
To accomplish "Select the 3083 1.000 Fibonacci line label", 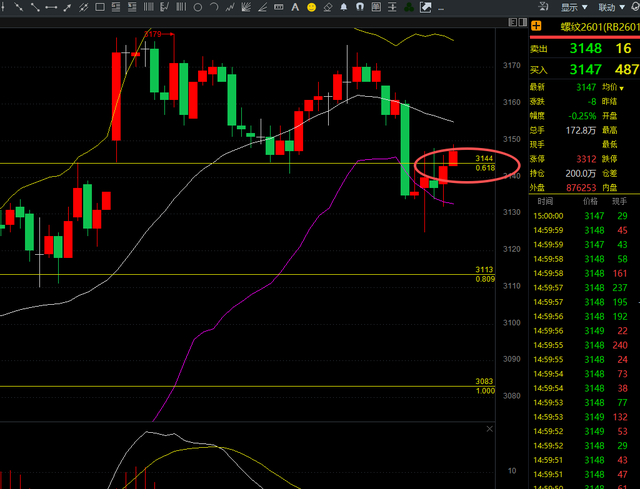I will 485,386.
